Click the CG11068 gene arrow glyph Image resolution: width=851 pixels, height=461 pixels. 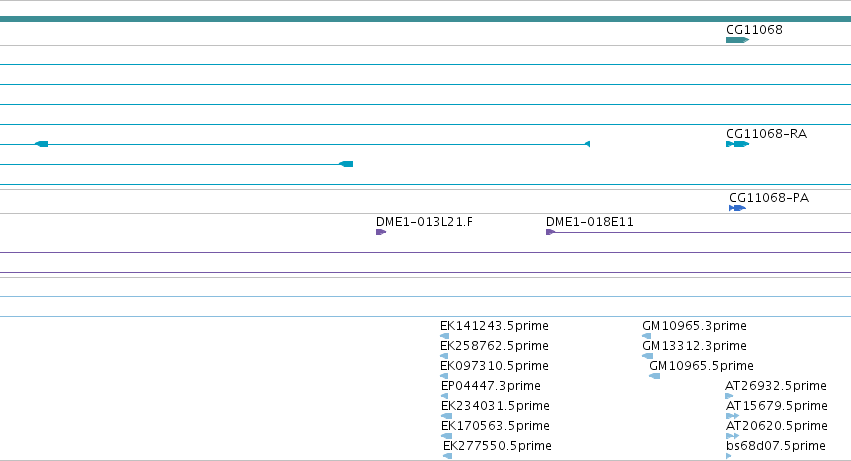(738, 40)
